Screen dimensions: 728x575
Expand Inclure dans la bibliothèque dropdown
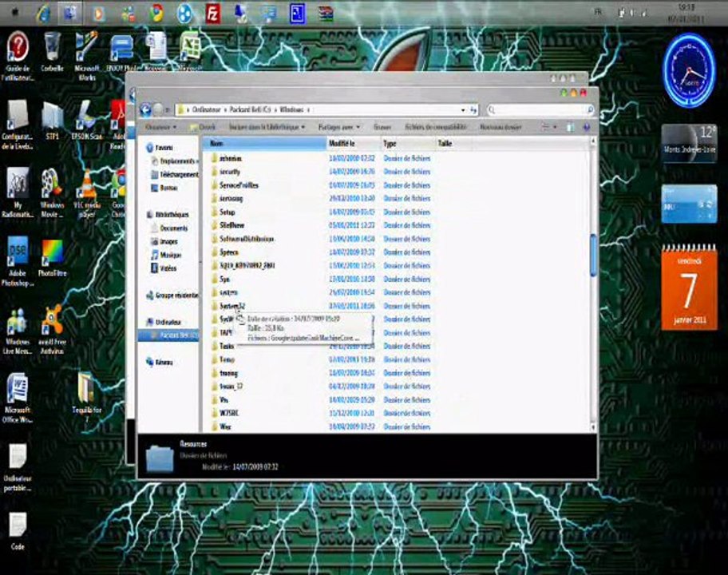[267, 127]
